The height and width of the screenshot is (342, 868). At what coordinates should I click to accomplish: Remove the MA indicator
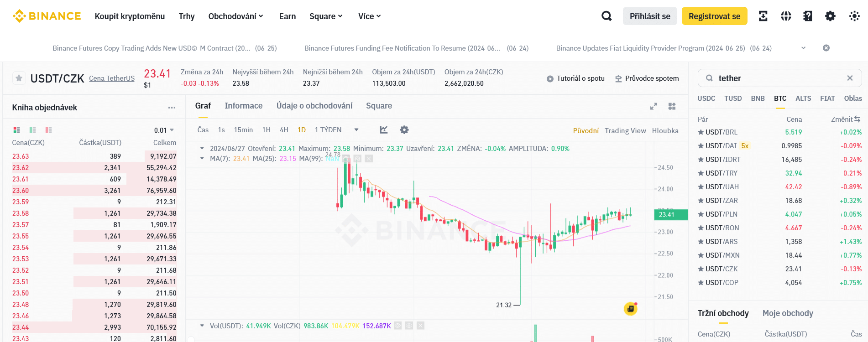369,159
